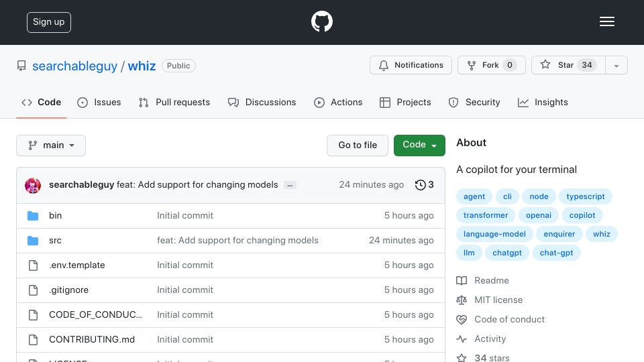Open the green Code dropdown button

point(419,145)
